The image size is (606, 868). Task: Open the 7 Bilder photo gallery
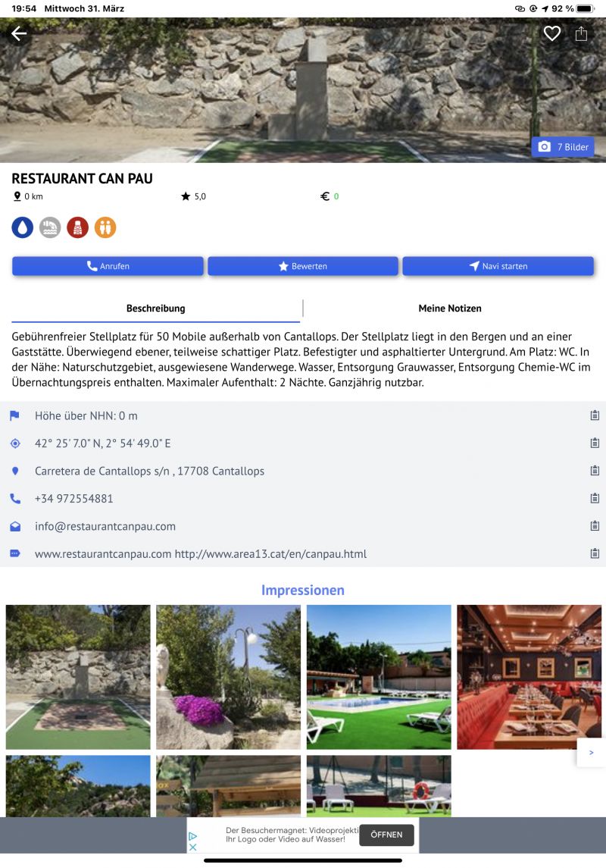point(563,147)
